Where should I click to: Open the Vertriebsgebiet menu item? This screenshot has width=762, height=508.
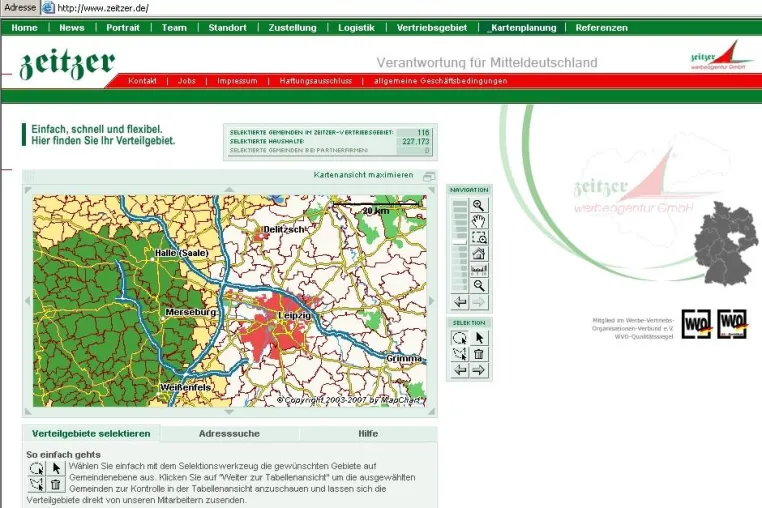(x=432, y=28)
